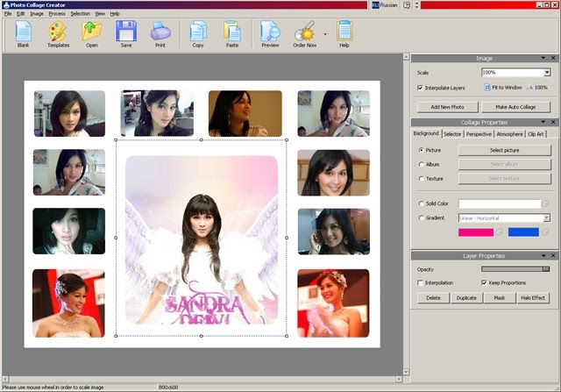Select the center Sandra Dewi angel photo
The height and width of the screenshot is (392, 561).
pyautogui.click(x=202, y=240)
